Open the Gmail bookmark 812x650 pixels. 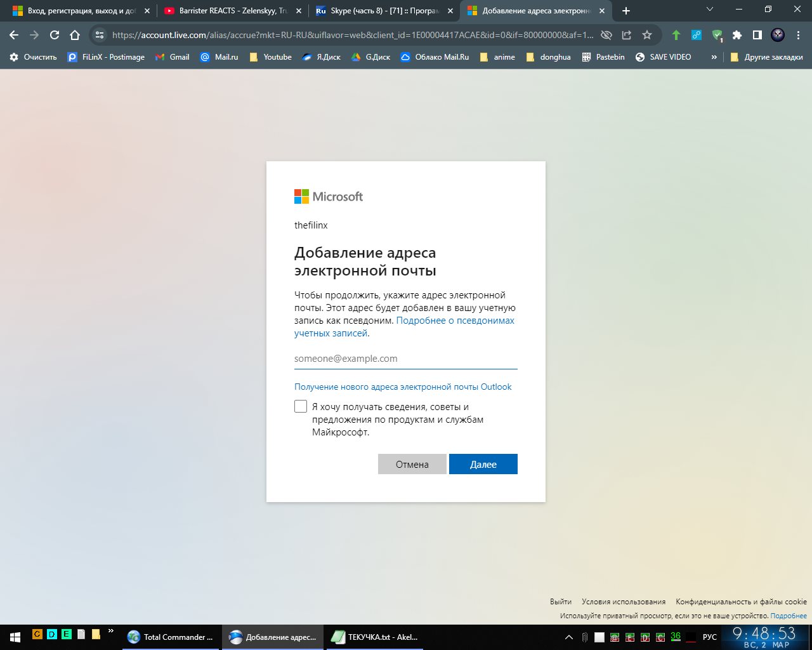(172, 57)
